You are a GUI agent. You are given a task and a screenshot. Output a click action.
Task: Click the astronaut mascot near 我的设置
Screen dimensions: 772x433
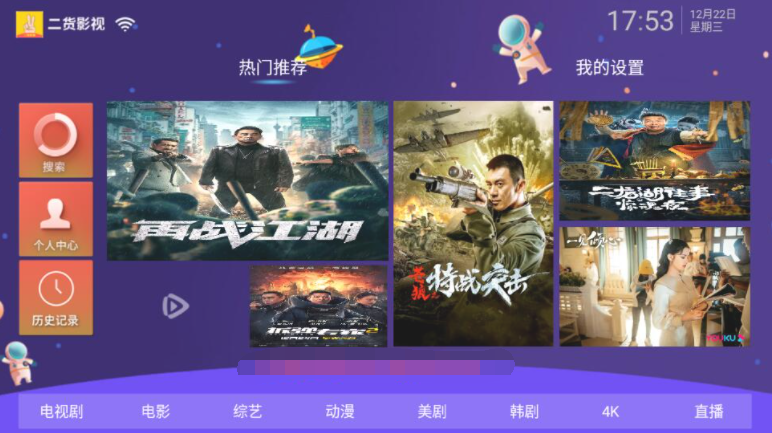click(x=521, y=48)
